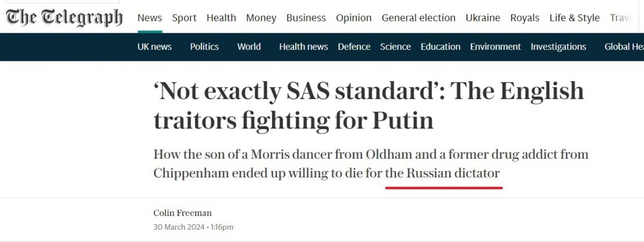Viewport: 644px width, 242px height.
Task: Navigate to the Business section
Action: click(306, 18)
